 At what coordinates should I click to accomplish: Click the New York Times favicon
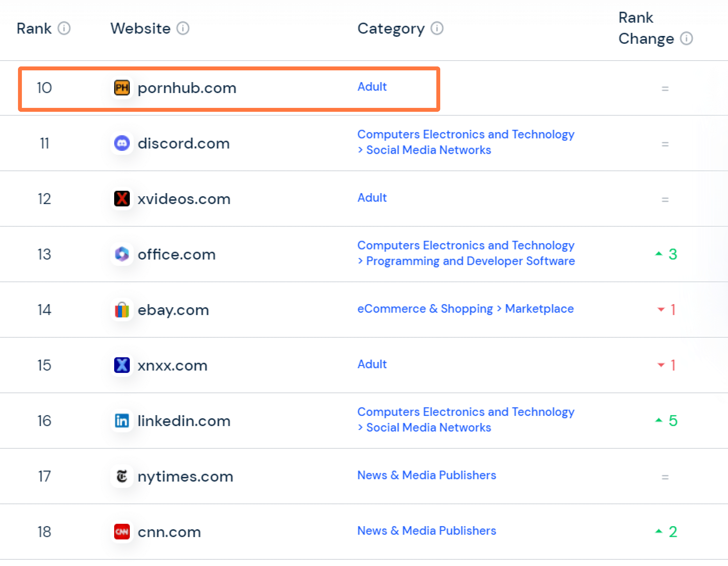click(x=122, y=476)
